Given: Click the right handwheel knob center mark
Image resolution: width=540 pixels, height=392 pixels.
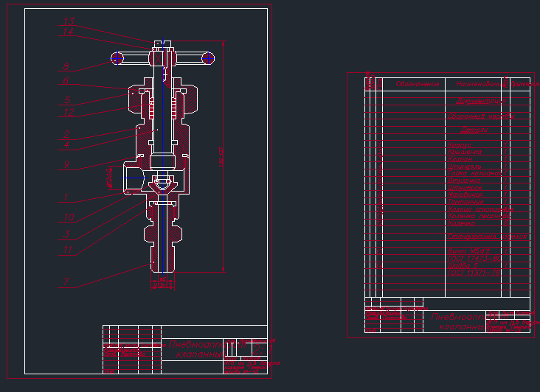Looking at the screenshot, I should (208, 58).
